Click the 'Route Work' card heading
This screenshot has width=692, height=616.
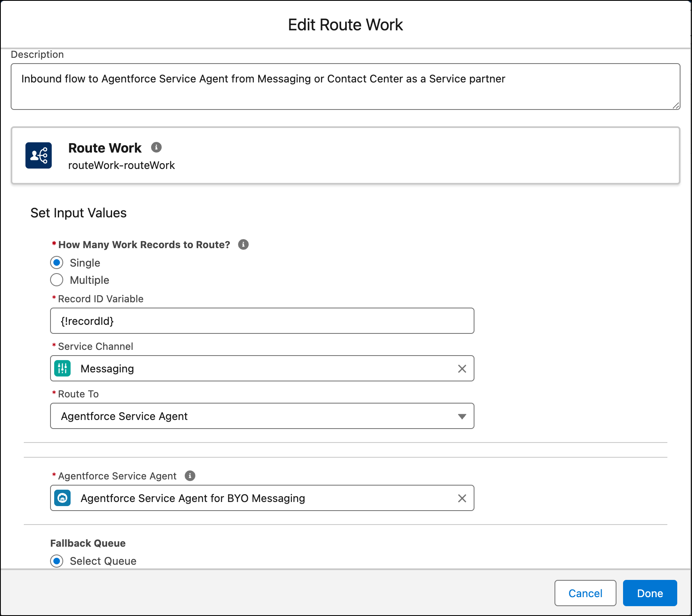[x=105, y=148]
